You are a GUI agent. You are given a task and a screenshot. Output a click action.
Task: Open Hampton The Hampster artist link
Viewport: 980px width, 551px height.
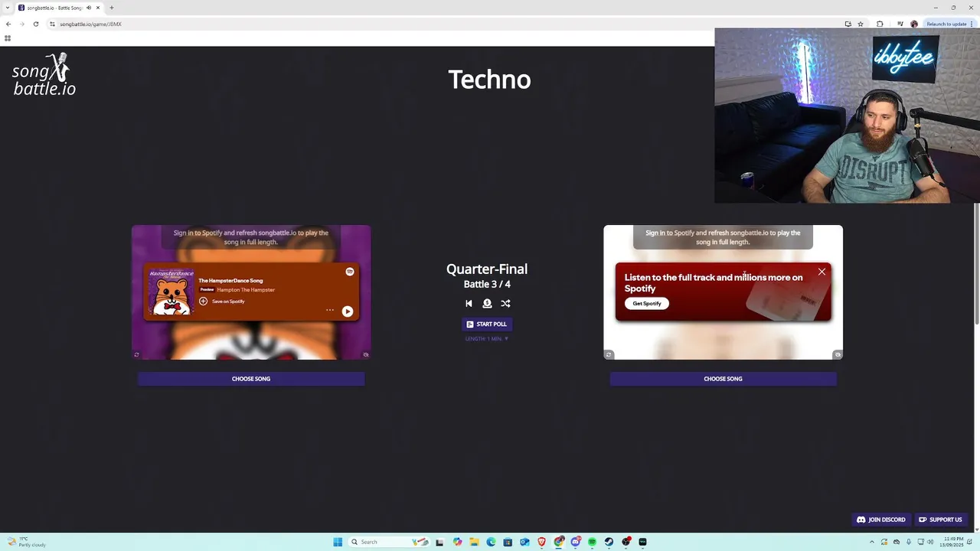pyautogui.click(x=246, y=290)
